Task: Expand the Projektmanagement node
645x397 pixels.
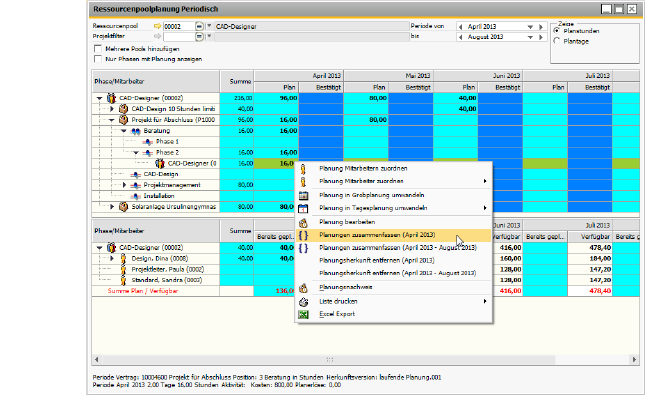Action: (124, 185)
